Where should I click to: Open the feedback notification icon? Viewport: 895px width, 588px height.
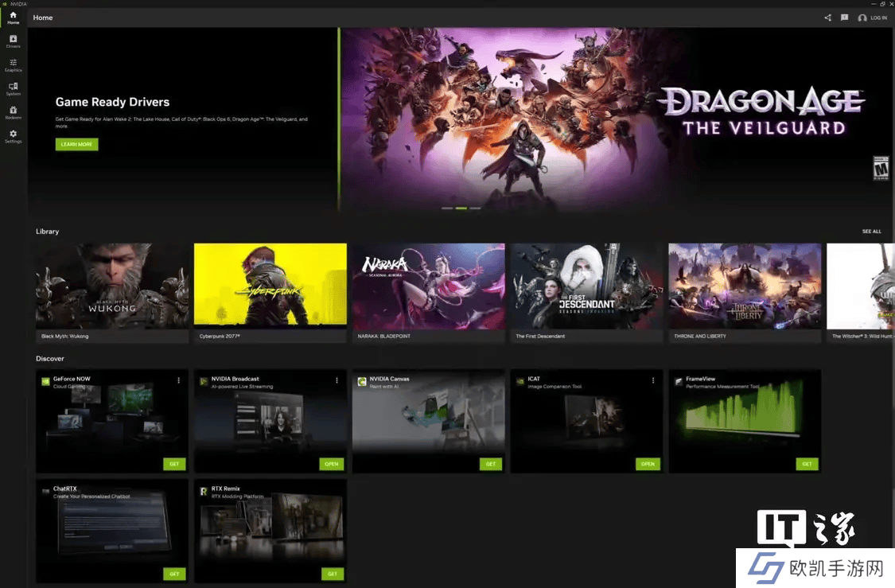tap(844, 18)
